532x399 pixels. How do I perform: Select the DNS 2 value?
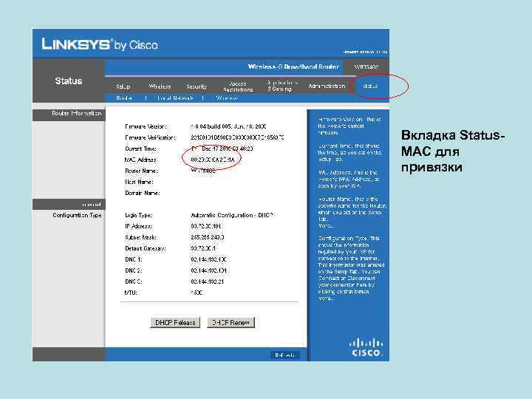click(x=208, y=270)
